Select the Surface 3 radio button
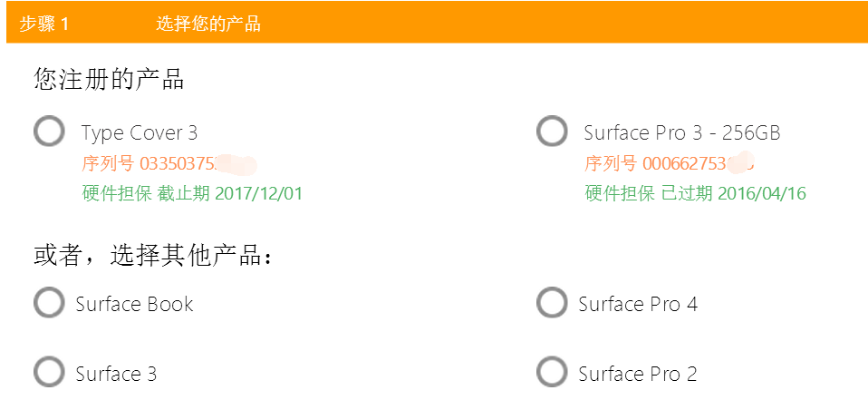 click(49, 372)
